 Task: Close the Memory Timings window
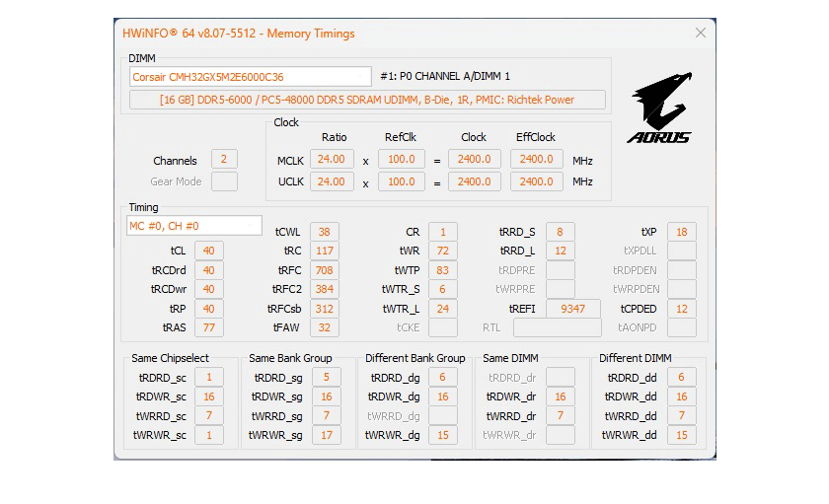[x=701, y=33]
